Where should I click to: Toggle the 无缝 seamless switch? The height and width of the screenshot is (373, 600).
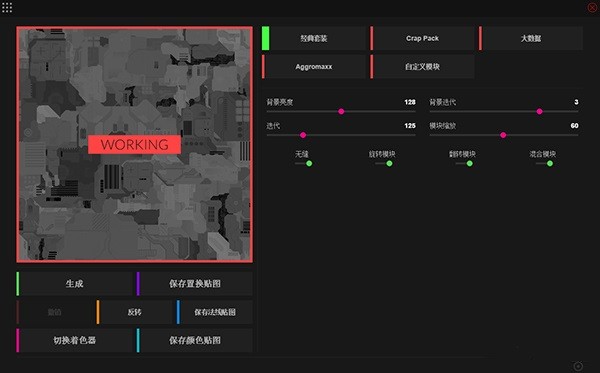[304, 163]
